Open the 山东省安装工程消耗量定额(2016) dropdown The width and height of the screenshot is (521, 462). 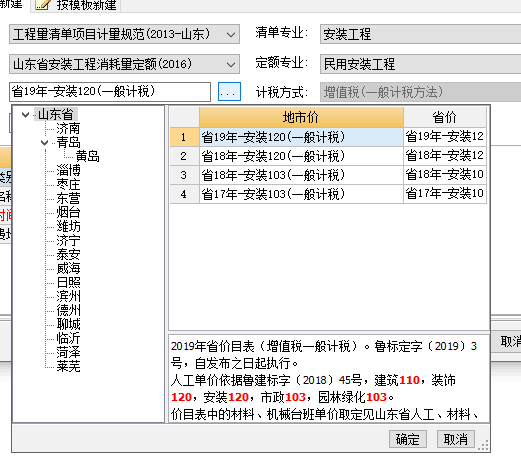pos(124,64)
